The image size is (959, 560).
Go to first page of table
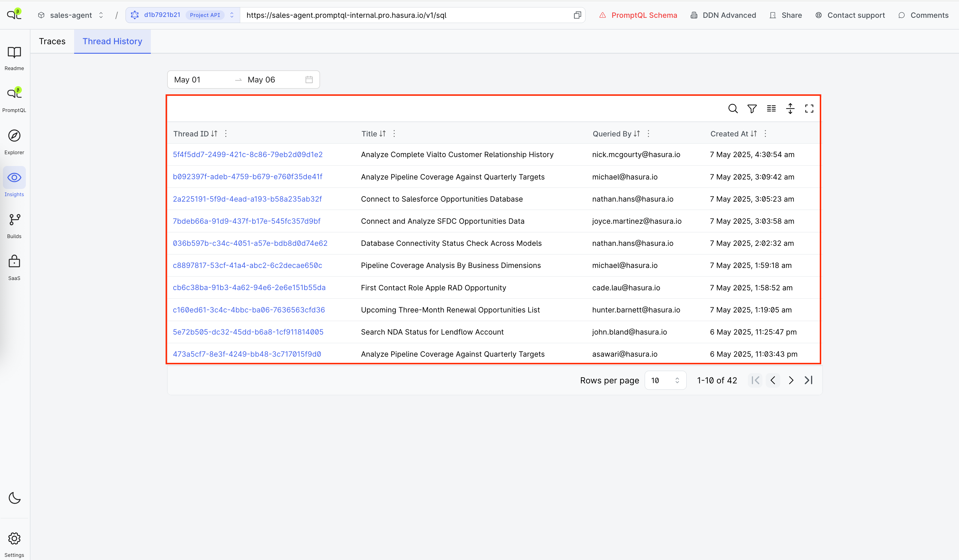pyautogui.click(x=755, y=380)
